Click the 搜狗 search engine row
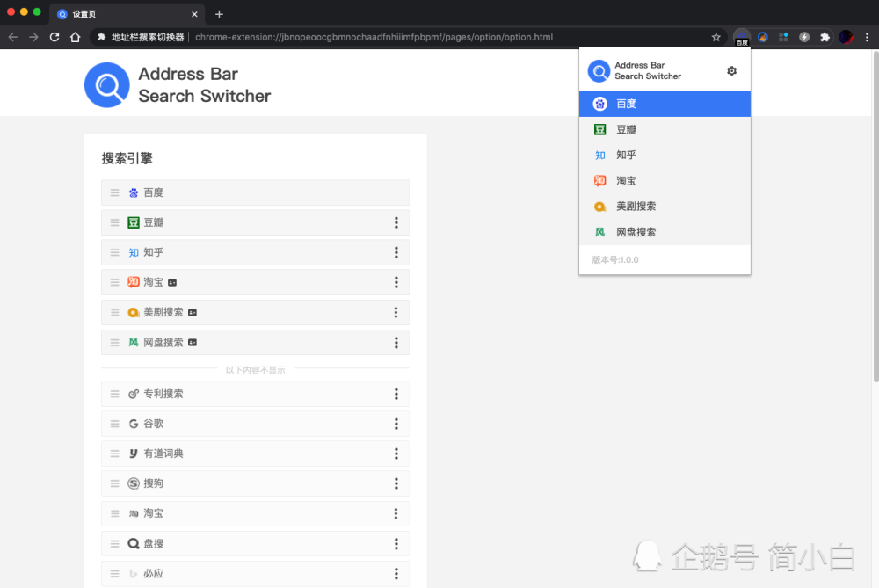The height and width of the screenshot is (588, 879). point(256,483)
